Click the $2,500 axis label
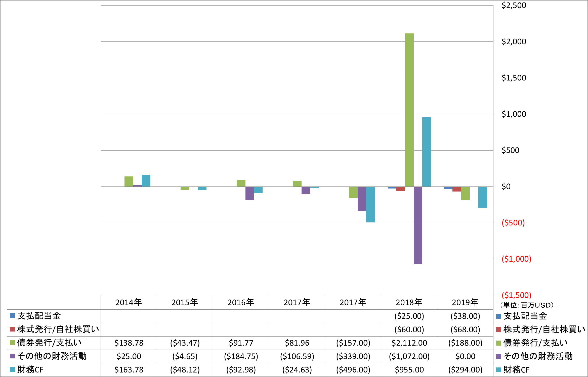Image resolution: width=588 pixels, height=377 pixels. (x=514, y=5)
